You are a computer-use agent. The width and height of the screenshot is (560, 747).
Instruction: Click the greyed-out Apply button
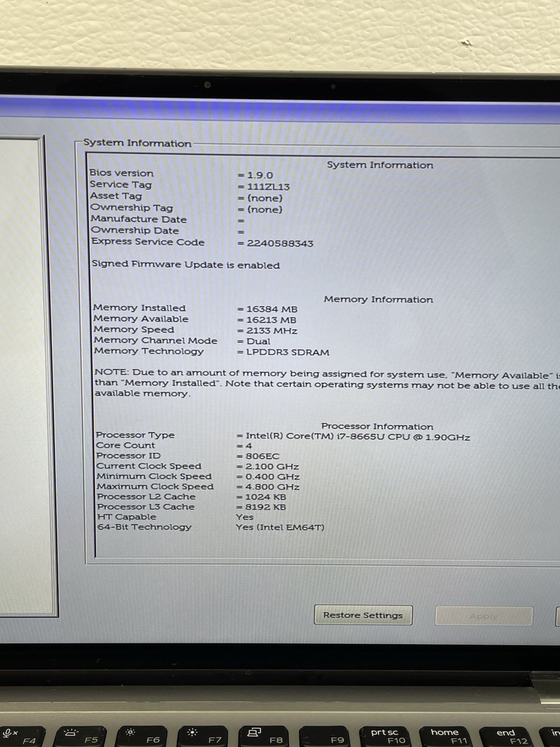pos(484,616)
